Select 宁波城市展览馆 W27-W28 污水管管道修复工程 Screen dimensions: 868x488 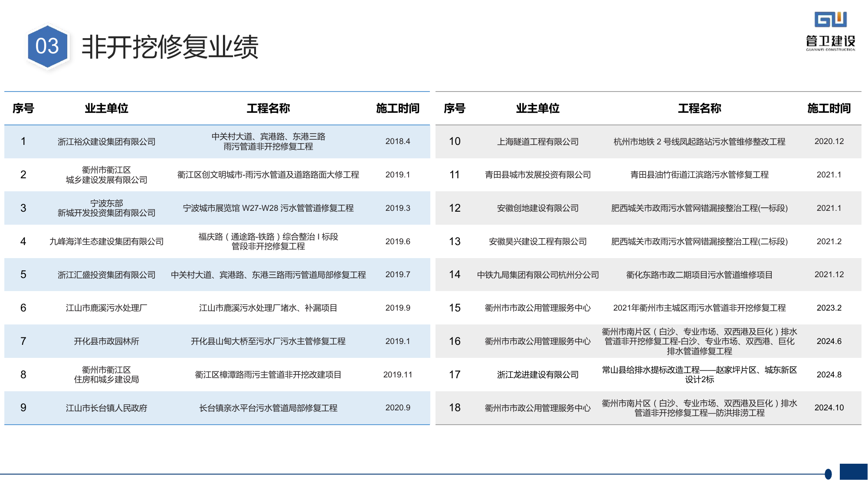point(269,208)
